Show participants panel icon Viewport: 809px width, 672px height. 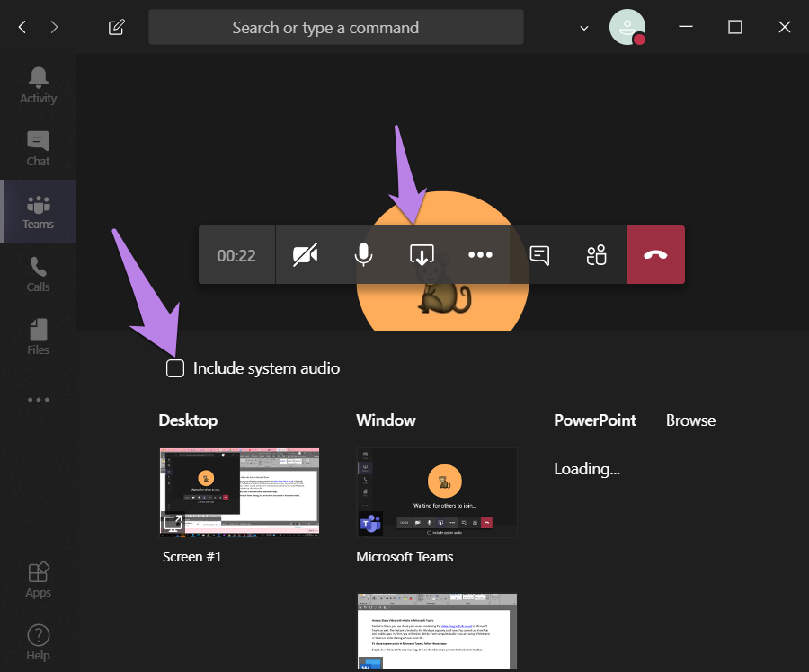[597, 255]
